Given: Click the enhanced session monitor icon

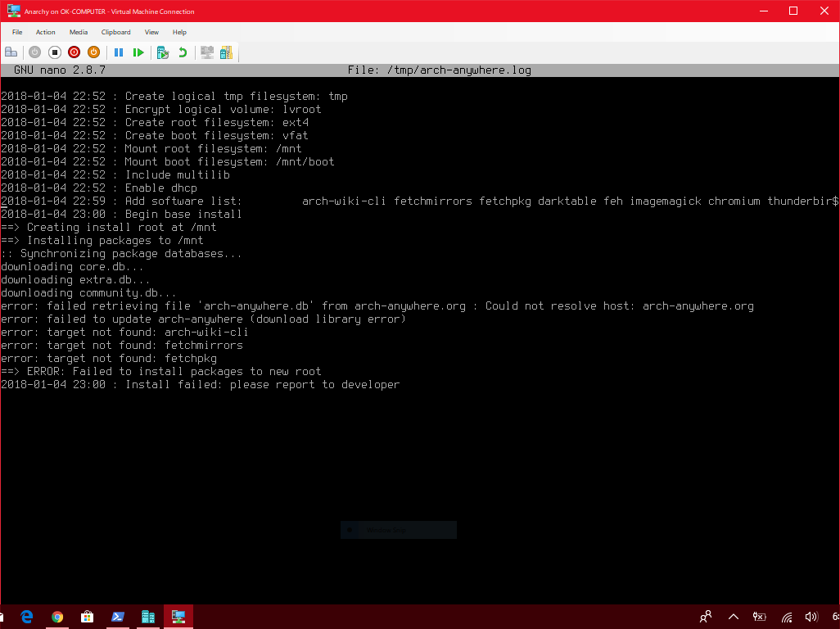Looking at the screenshot, I should click(207, 52).
